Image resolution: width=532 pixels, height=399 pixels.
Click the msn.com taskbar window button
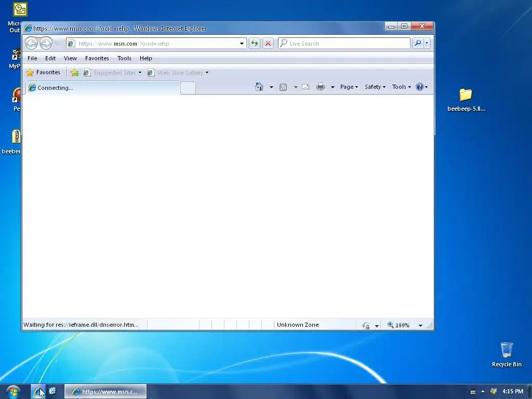(x=105, y=392)
